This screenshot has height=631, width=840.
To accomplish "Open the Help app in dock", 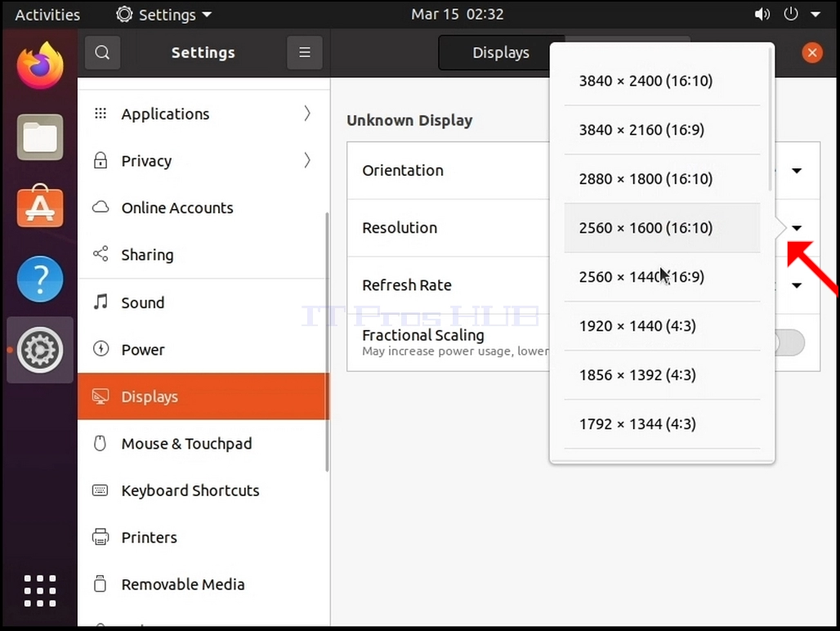I will [40, 279].
